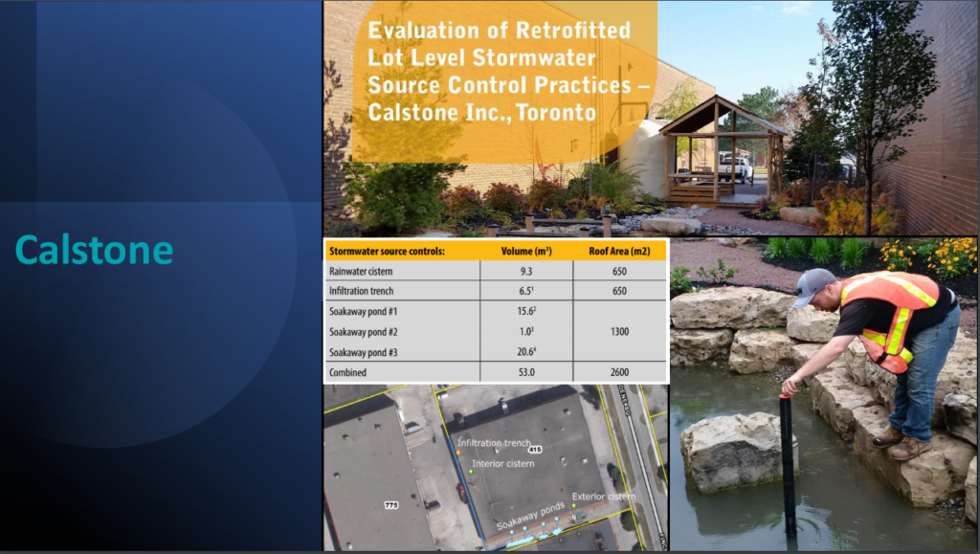Click the 15.6 volume value
Screen dimensions: 980x554
tap(526, 310)
